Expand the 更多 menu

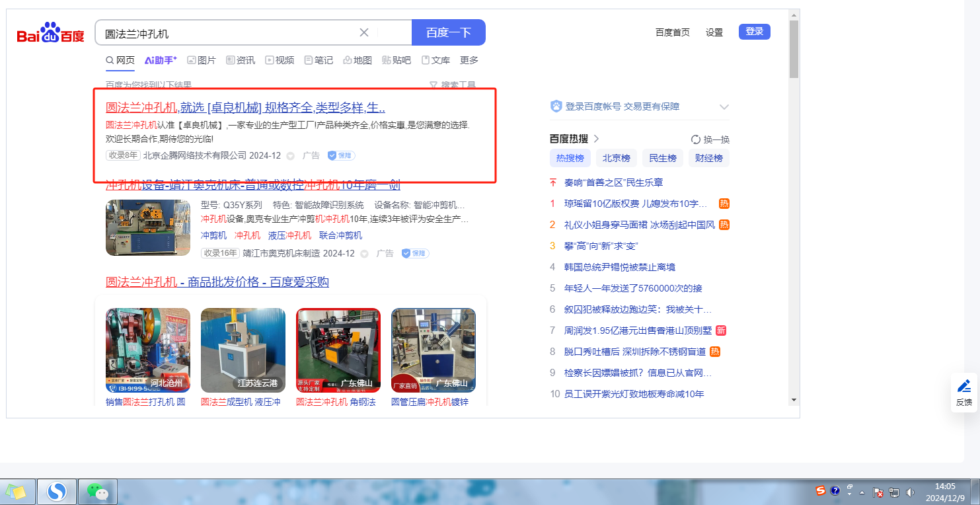[x=469, y=60]
